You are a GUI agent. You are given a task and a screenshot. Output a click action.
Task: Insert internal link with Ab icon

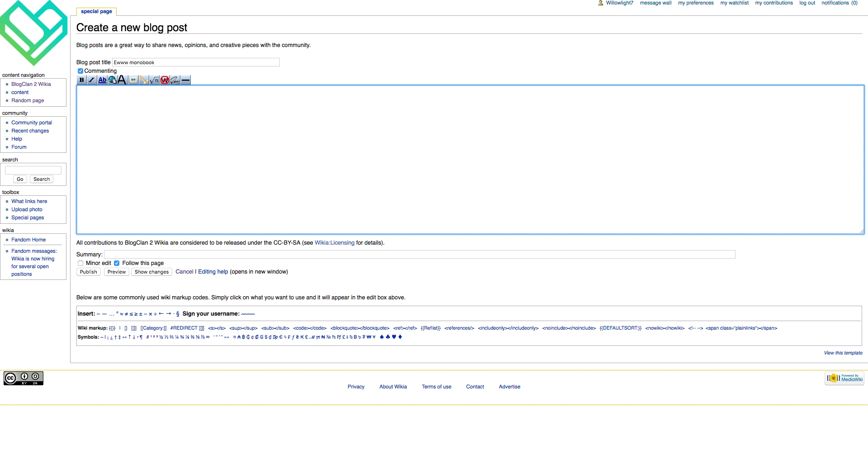coord(102,80)
